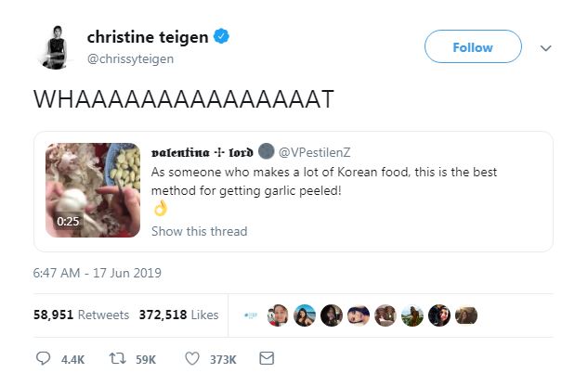
Task: Open the @chrissyteigen handle link
Action: (130, 58)
